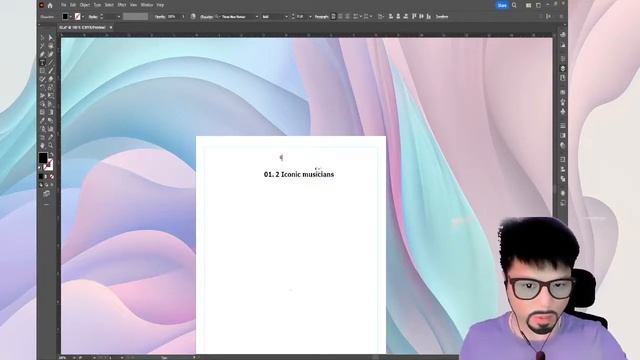Close the open document tab

111,27
